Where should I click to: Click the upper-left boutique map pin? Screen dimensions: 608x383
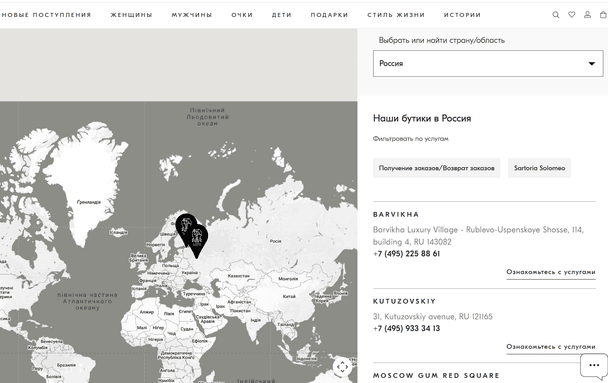pyautogui.click(x=186, y=229)
